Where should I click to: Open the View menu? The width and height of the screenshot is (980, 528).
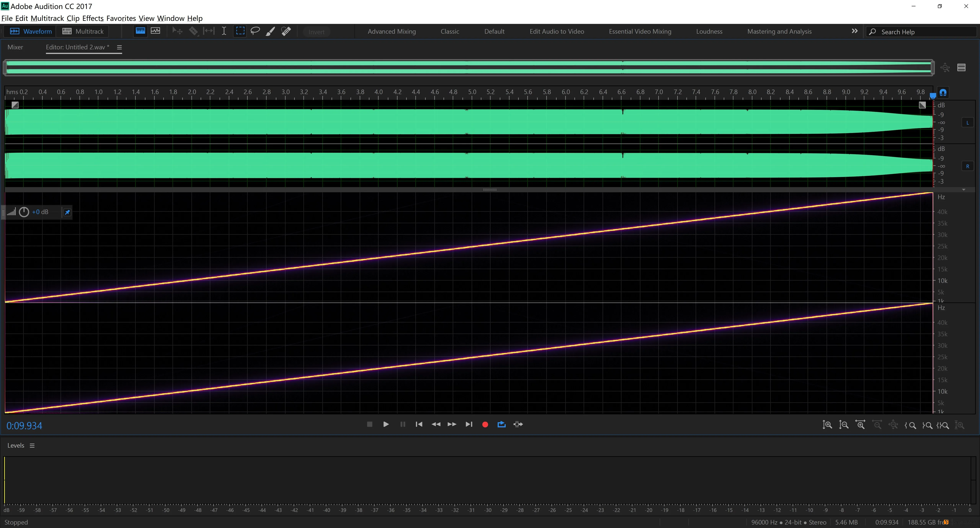point(146,18)
